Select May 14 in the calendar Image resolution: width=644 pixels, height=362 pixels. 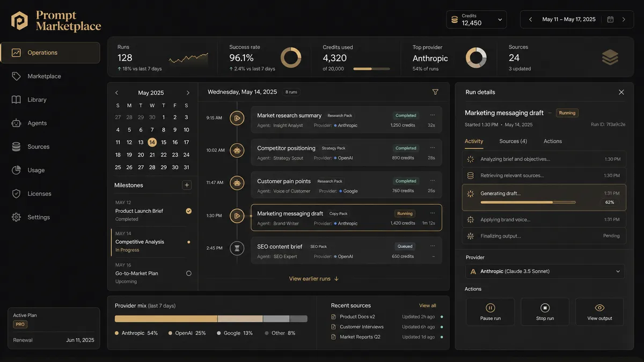click(152, 142)
